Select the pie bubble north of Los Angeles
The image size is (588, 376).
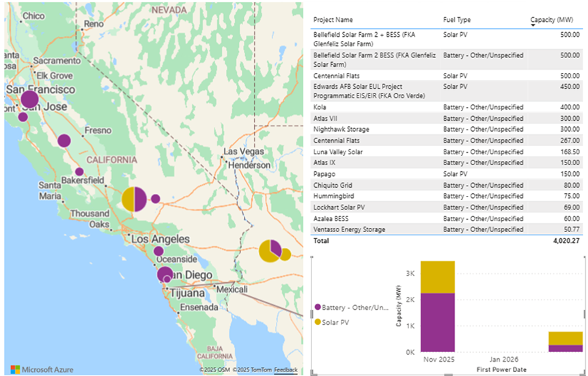tap(134, 199)
